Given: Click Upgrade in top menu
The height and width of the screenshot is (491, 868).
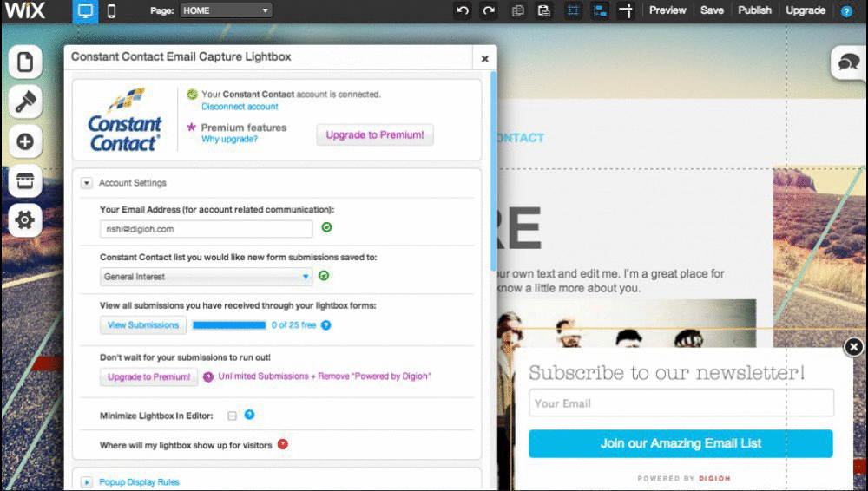Looking at the screenshot, I should 806,10.
